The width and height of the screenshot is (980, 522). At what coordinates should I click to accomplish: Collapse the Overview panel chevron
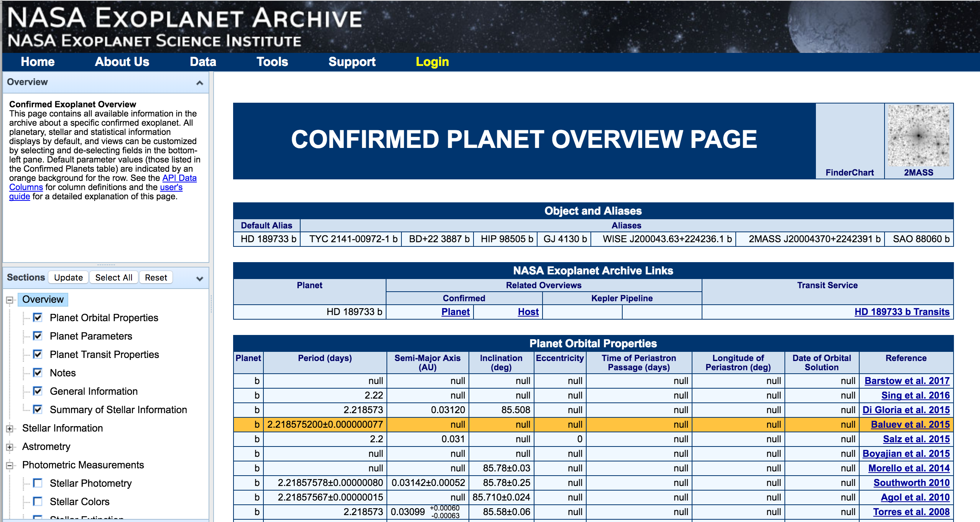click(x=199, y=83)
